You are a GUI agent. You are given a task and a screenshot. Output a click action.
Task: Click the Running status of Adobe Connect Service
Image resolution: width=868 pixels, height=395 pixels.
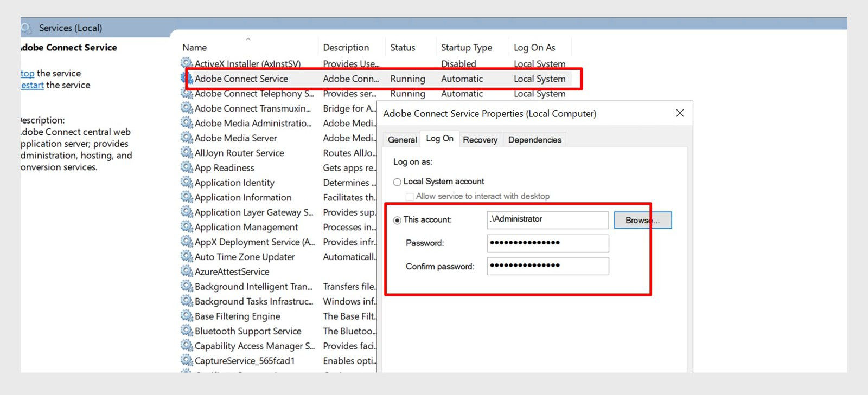pyautogui.click(x=407, y=79)
